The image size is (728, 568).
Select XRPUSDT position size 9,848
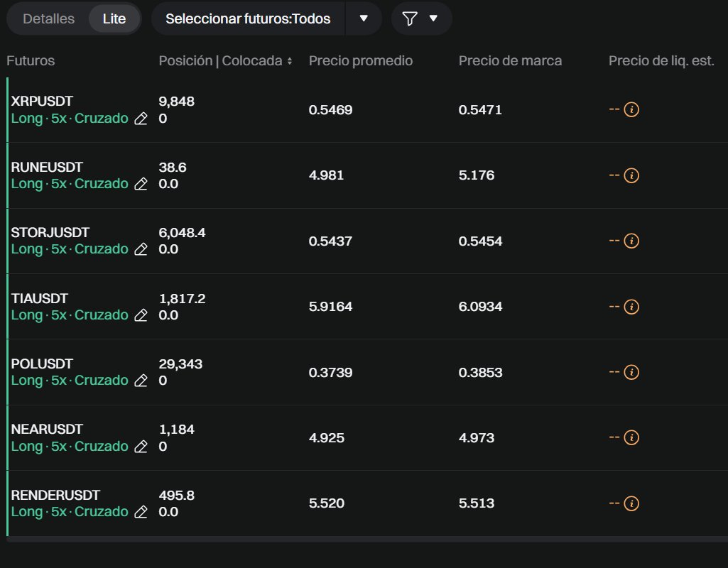pyautogui.click(x=176, y=101)
